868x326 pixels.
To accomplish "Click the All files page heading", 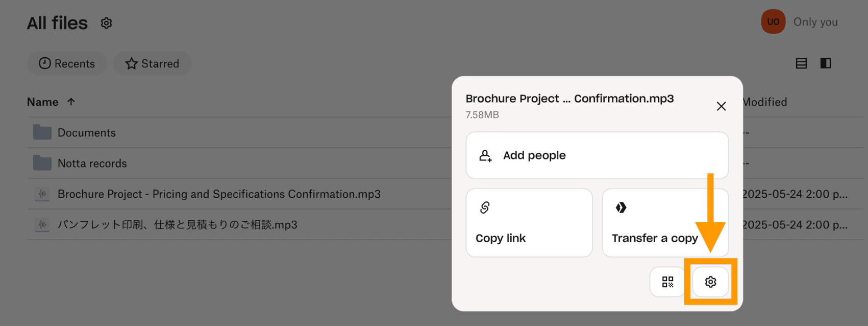I will (57, 23).
